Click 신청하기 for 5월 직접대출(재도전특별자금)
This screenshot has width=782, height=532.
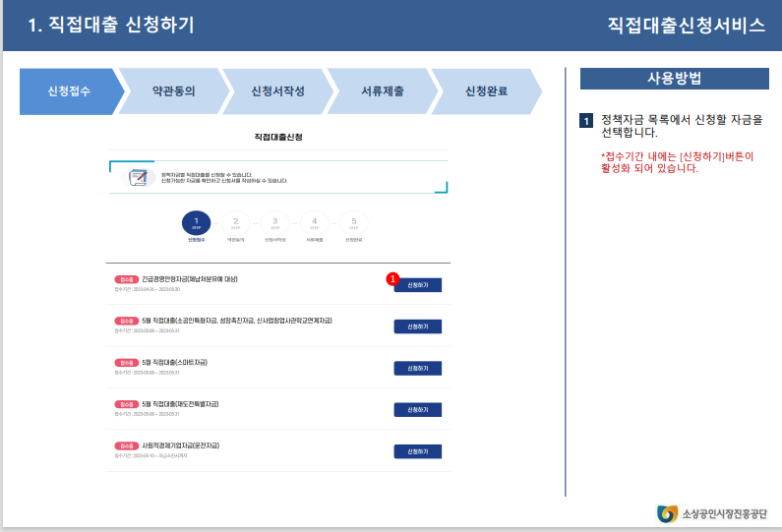417,410
